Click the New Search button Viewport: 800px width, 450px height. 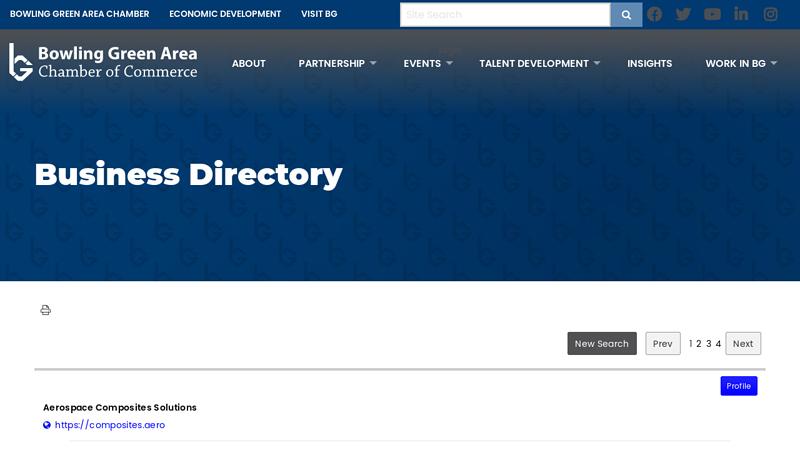coord(602,343)
